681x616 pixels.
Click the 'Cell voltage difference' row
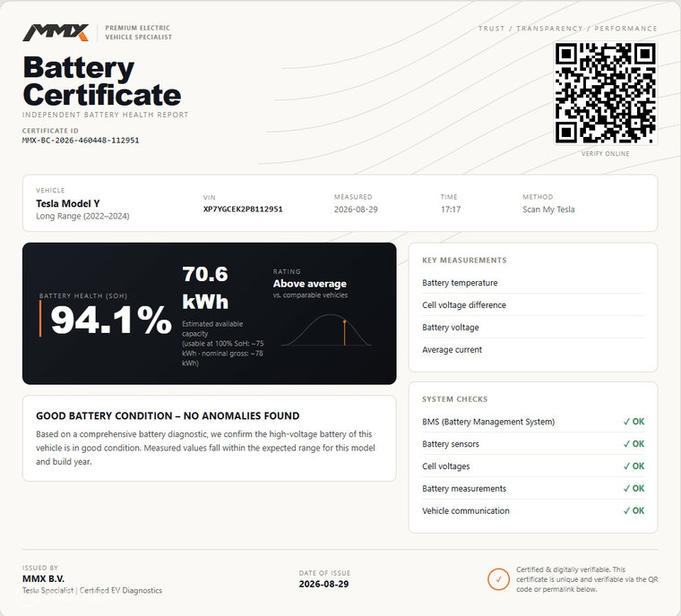click(533, 305)
